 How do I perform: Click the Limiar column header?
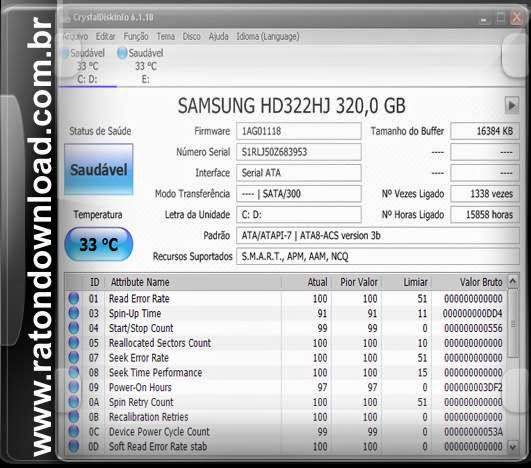pos(406,282)
